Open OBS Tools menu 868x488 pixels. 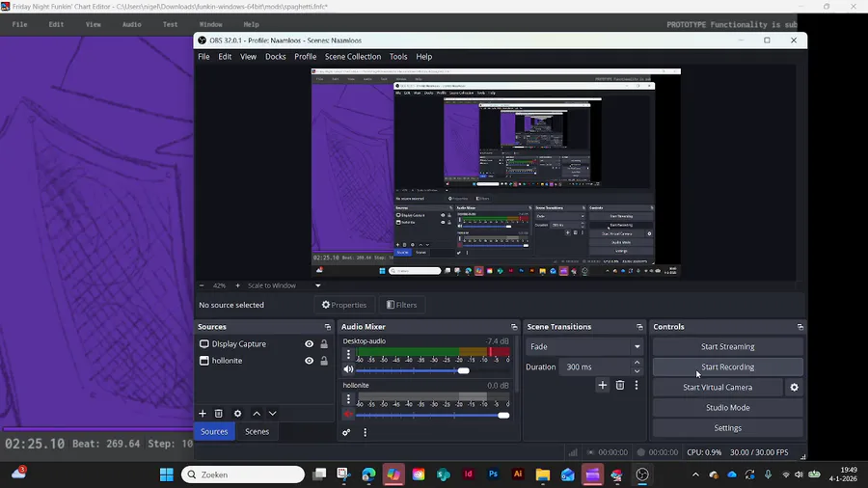coord(398,57)
